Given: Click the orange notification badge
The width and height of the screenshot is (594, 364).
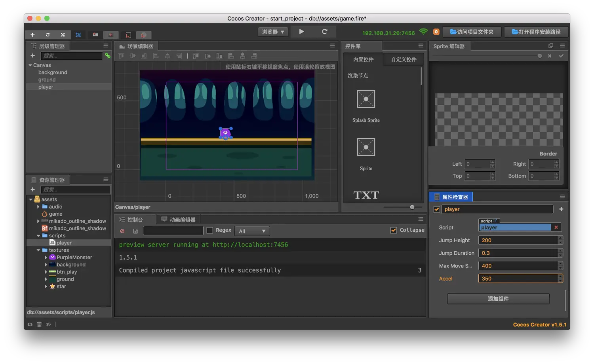Looking at the screenshot, I should 436,32.
